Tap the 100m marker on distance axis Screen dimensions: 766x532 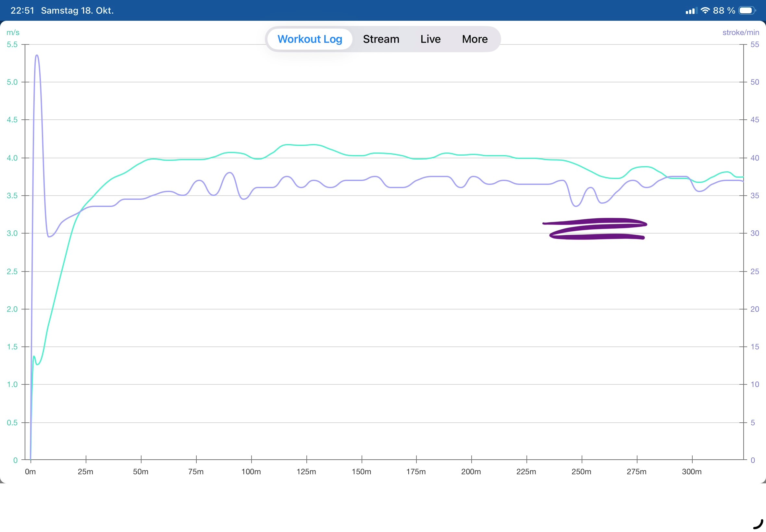(251, 471)
